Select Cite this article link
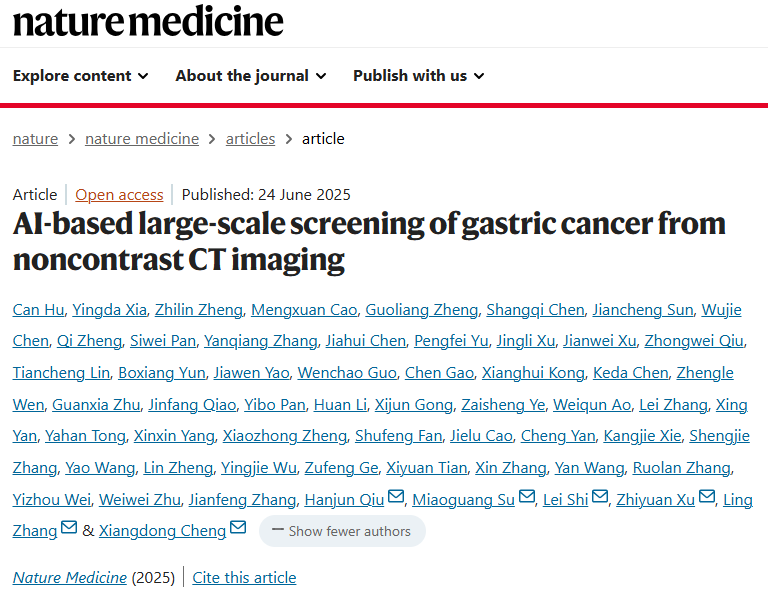Screen dimensions: 768x596 244,578
